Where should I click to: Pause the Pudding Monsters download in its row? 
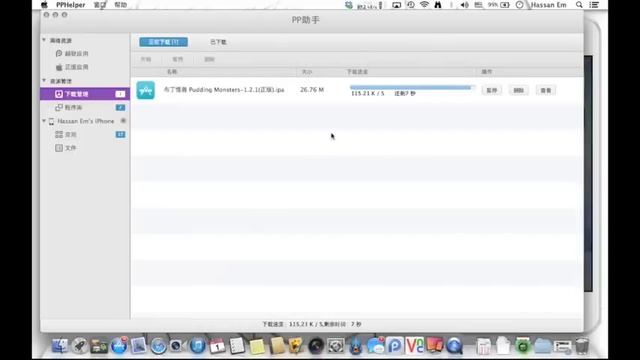(491, 90)
